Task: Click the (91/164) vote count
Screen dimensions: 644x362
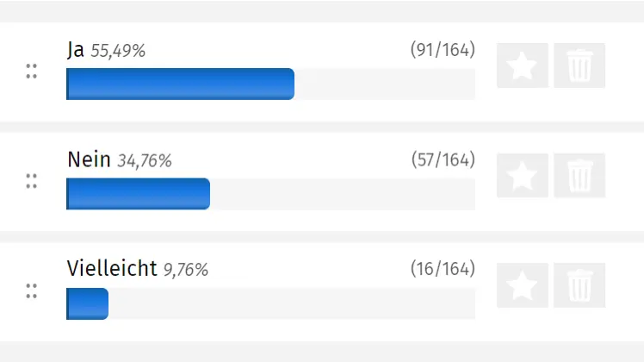Action: click(x=443, y=50)
